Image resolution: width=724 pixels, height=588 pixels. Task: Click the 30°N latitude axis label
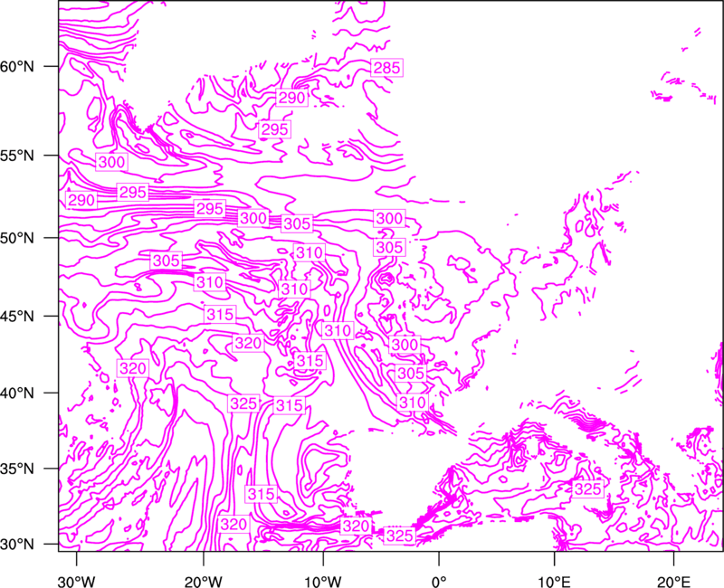(17, 545)
